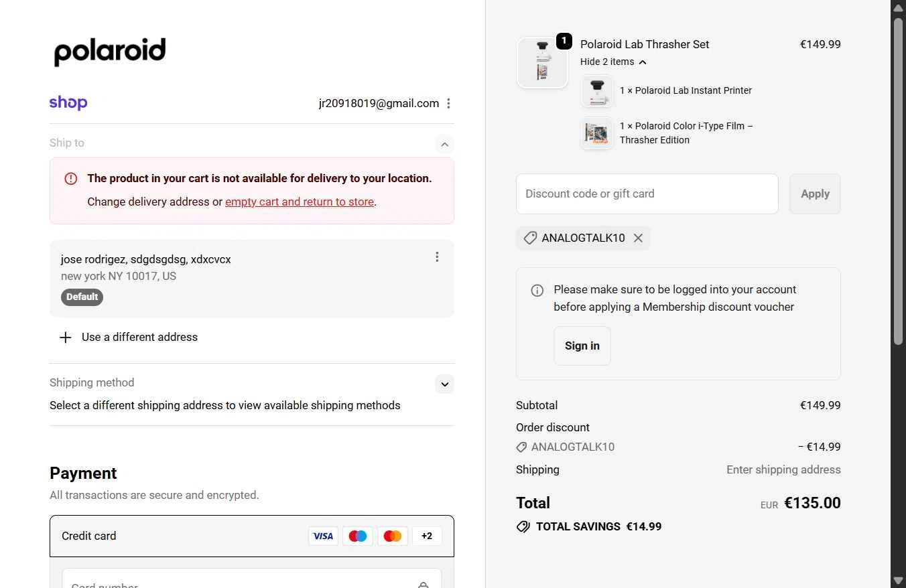The width and height of the screenshot is (906, 588).
Task: Click the tag icon on ANALOGTALK10 chip
Action: (x=530, y=238)
